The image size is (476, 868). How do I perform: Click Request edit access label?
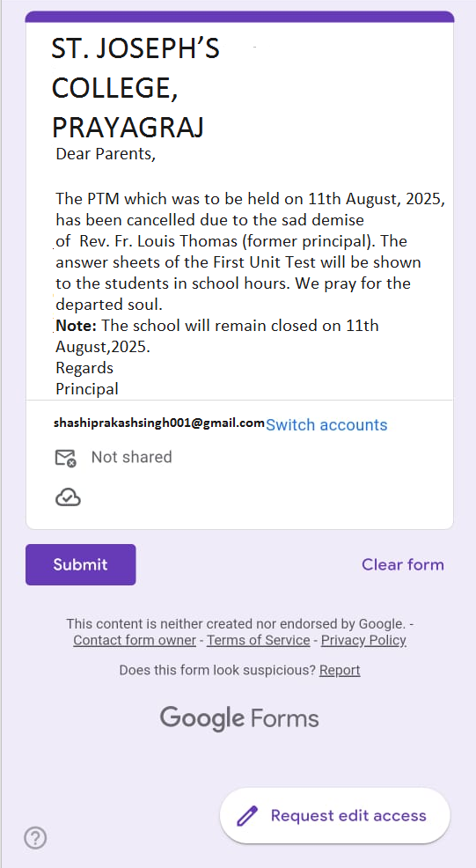click(348, 815)
